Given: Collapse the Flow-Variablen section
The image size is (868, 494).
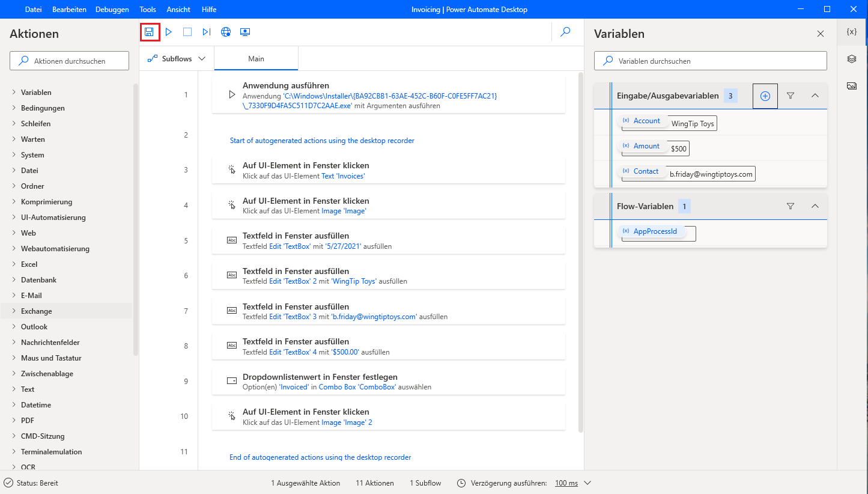Looking at the screenshot, I should pyautogui.click(x=815, y=206).
